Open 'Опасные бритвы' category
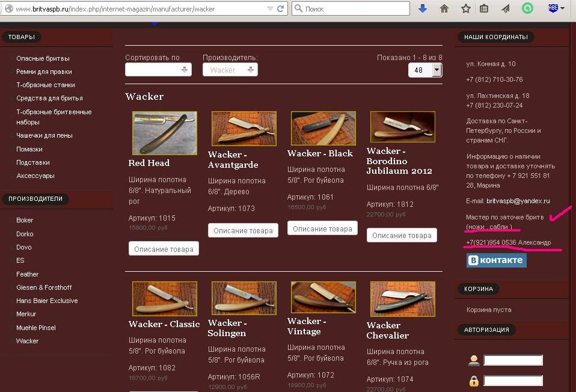The height and width of the screenshot is (392, 576). click(43, 58)
